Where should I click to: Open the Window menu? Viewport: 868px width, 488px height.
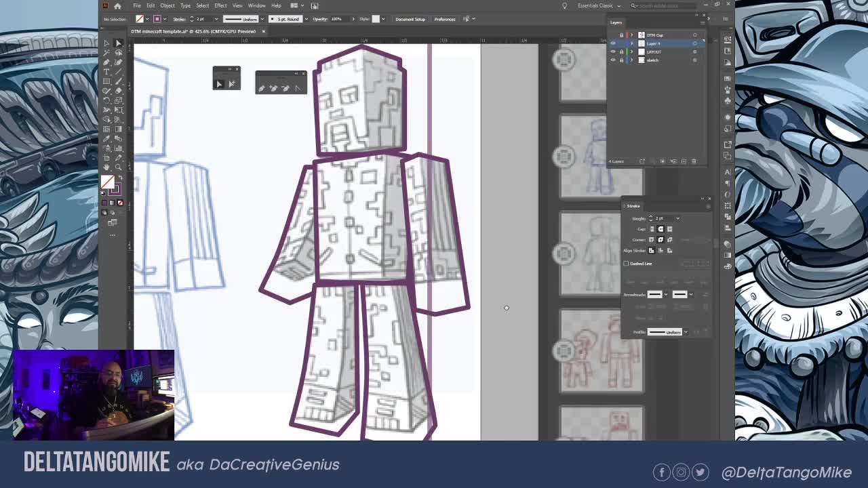[x=256, y=5]
